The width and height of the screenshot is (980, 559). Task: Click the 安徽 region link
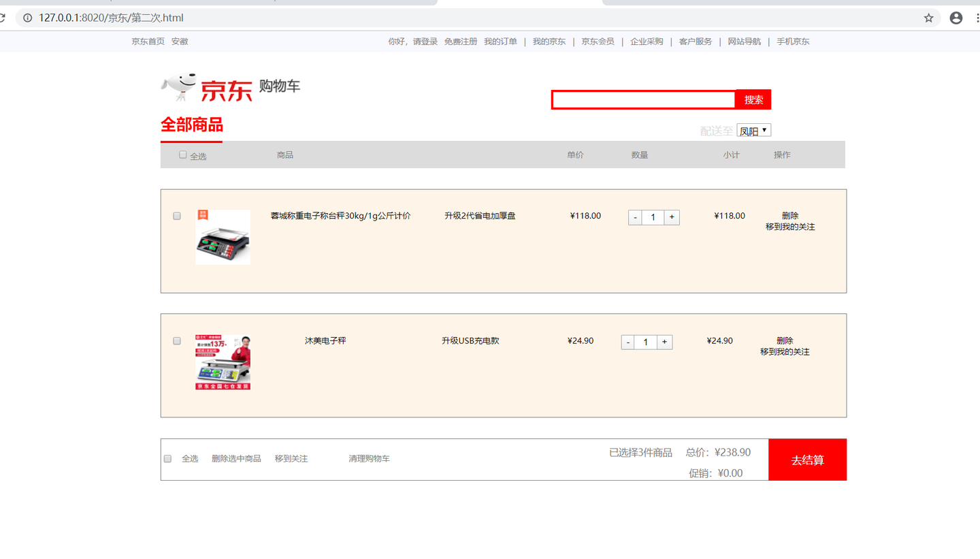click(180, 42)
